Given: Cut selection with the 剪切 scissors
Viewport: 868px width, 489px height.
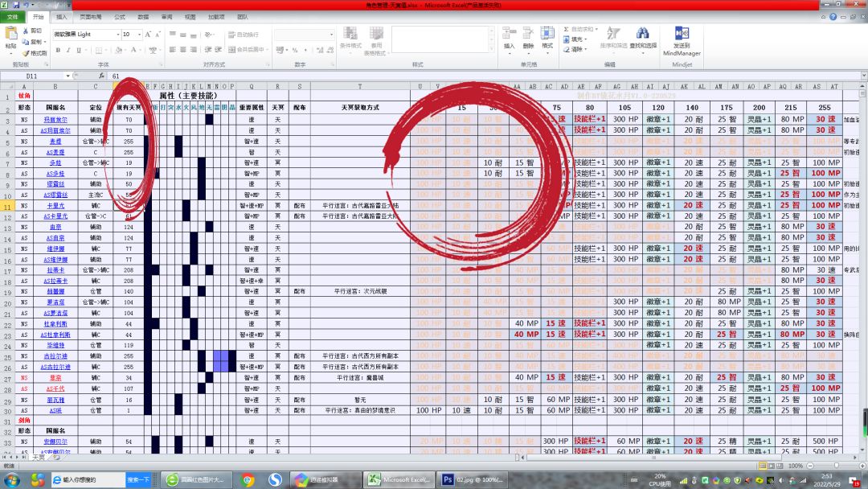Looking at the screenshot, I should [x=32, y=31].
